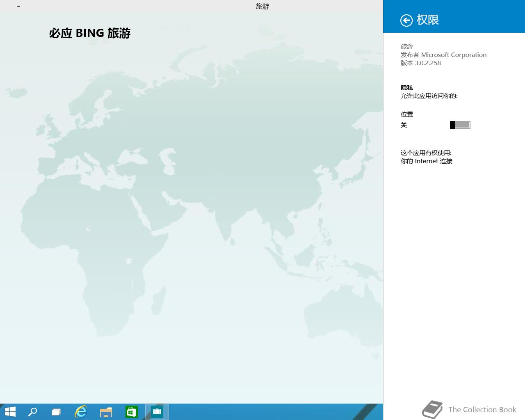Click the 这个应用有权使用 text
525x420 pixels.
(426, 153)
